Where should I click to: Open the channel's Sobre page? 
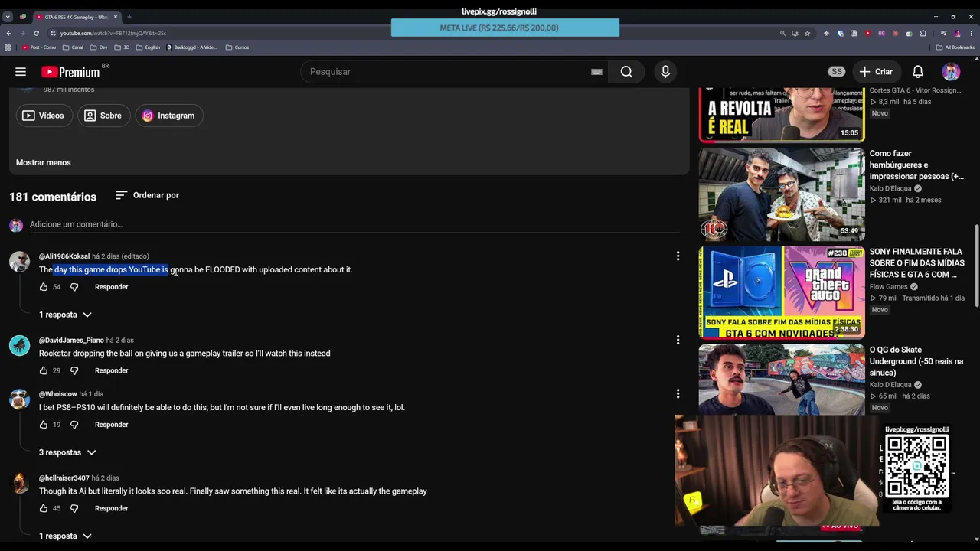[103, 116]
